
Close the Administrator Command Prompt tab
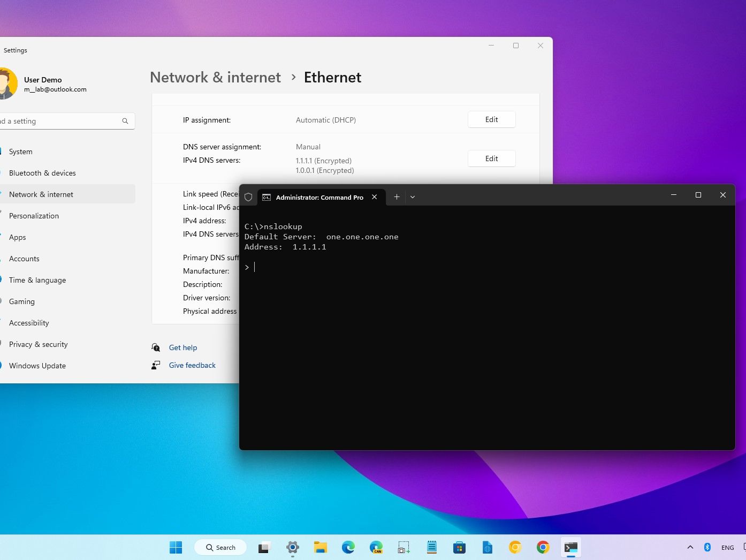tap(375, 197)
